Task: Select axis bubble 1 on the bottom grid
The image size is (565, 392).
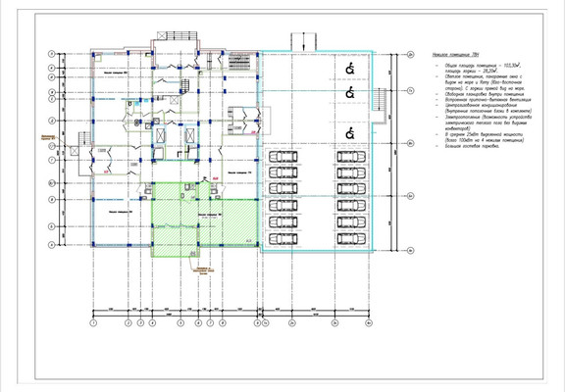Action: [93, 322]
